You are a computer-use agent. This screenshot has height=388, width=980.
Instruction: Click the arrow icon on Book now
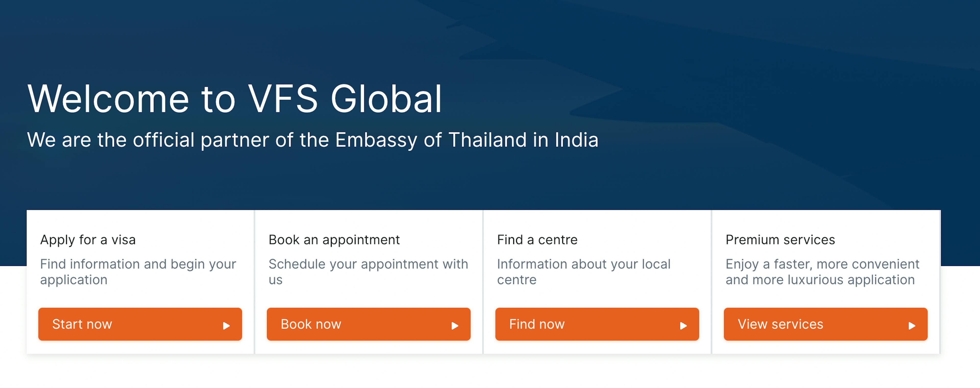(x=455, y=326)
